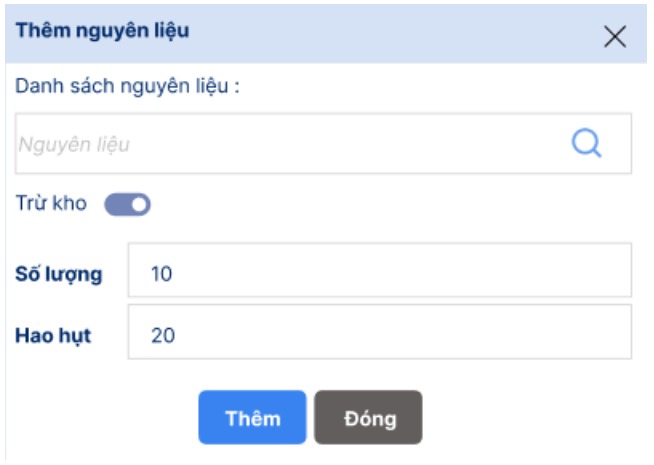Toggle the Trừ kho switch

[127, 205]
